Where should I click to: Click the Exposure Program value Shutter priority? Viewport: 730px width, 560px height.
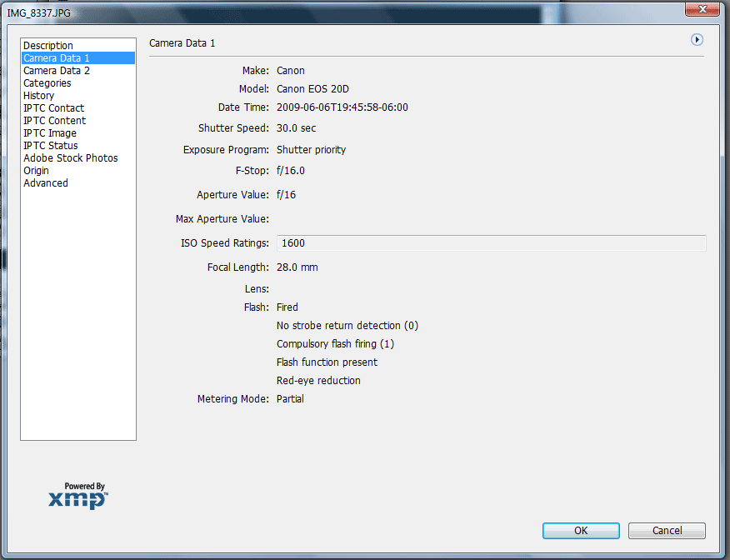click(311, 150)
